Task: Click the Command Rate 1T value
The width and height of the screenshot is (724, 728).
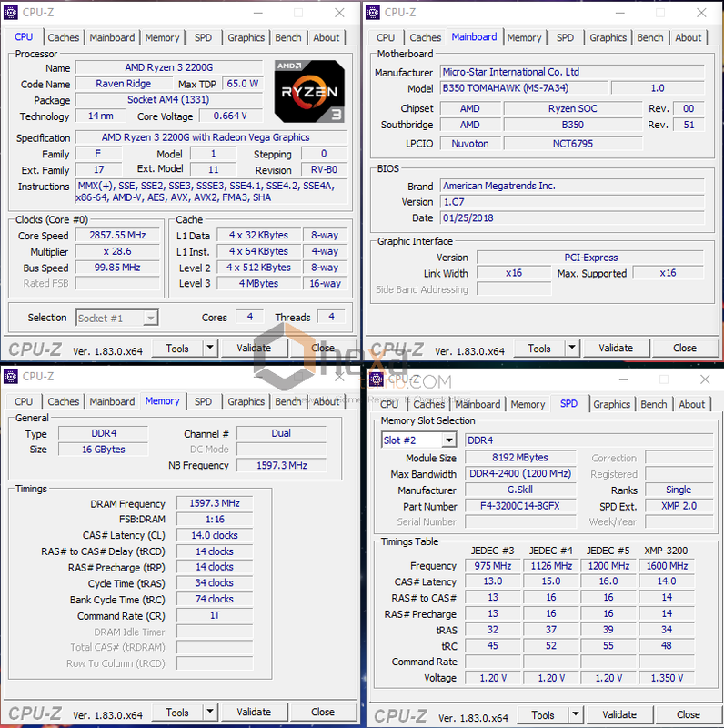Action: [215, 616]
